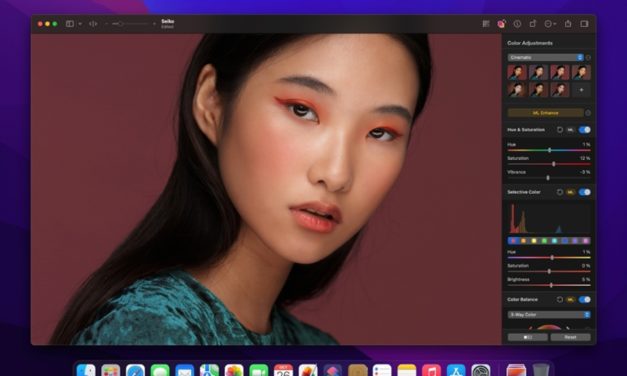This screenshot has height=376, width=627.
Task: Open Safari from the Dock
Action: point(135,371)
